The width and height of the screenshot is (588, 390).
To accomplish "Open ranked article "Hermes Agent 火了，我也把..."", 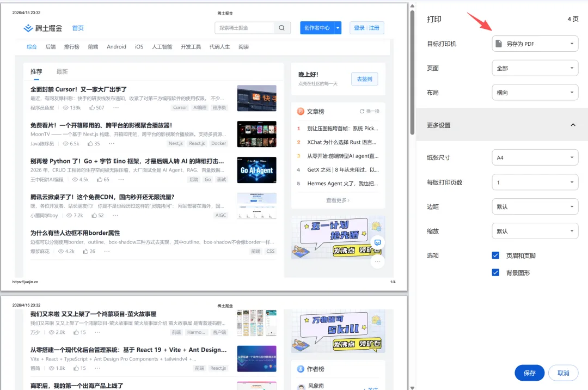I will pyautogui.click(x=343, y=184).
